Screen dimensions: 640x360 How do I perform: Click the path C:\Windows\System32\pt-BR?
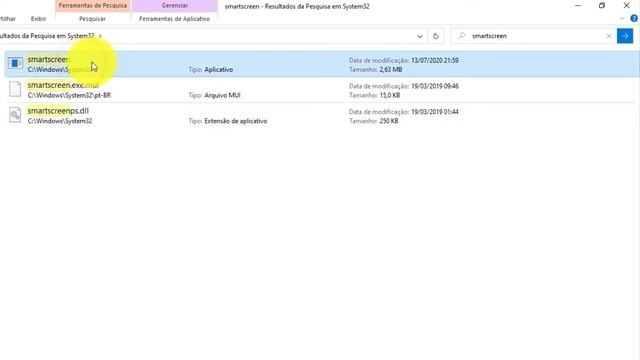(x=69, y=95)
